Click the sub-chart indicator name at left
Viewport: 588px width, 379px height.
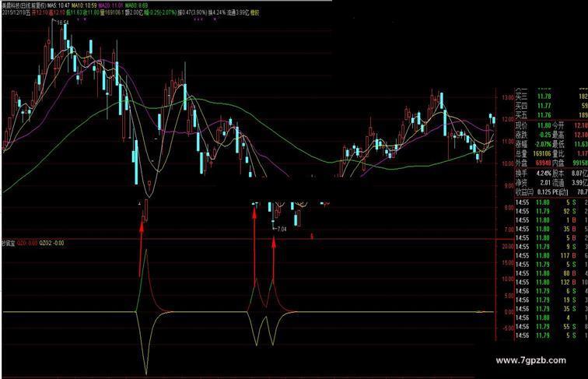click(9, 243)
